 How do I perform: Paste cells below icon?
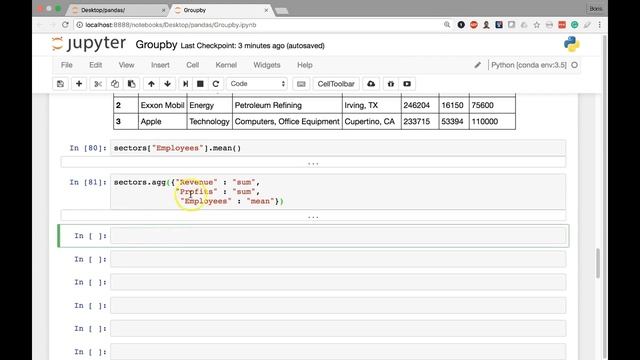click(x=131, y=84)
